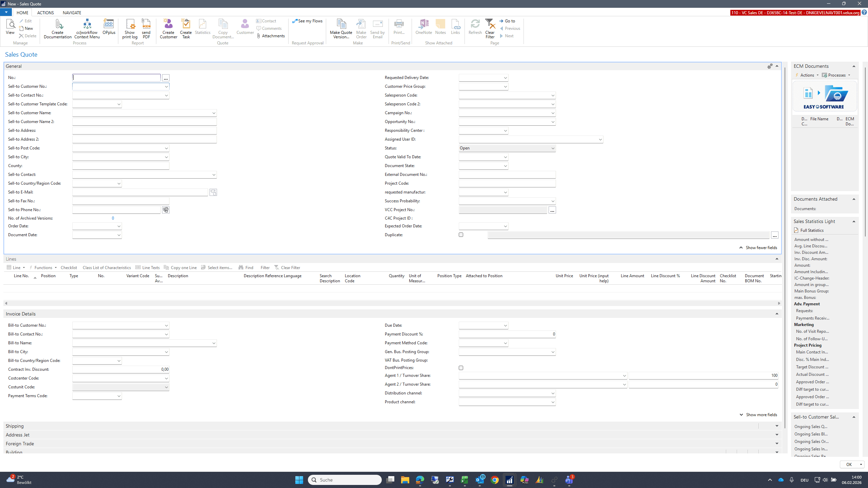Launch OPplus ribbon button

tap(109, 27)
